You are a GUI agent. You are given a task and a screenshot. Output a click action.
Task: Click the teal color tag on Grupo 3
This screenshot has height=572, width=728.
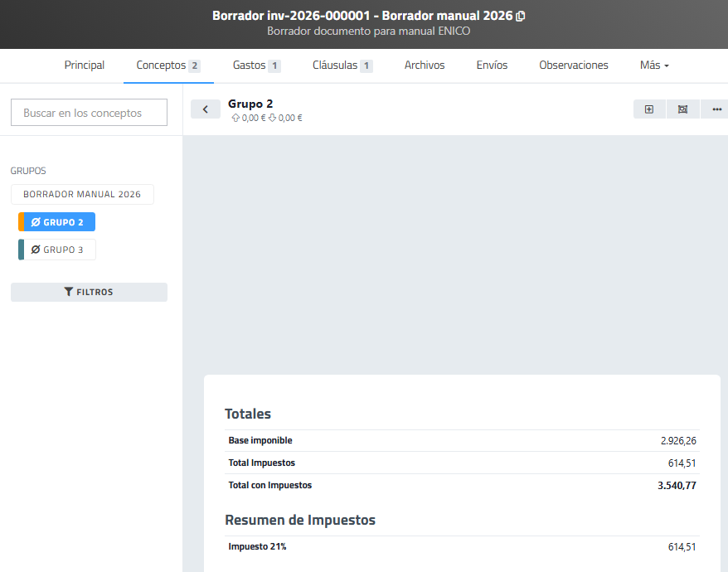pyautogui.click(x=21, y=250)
